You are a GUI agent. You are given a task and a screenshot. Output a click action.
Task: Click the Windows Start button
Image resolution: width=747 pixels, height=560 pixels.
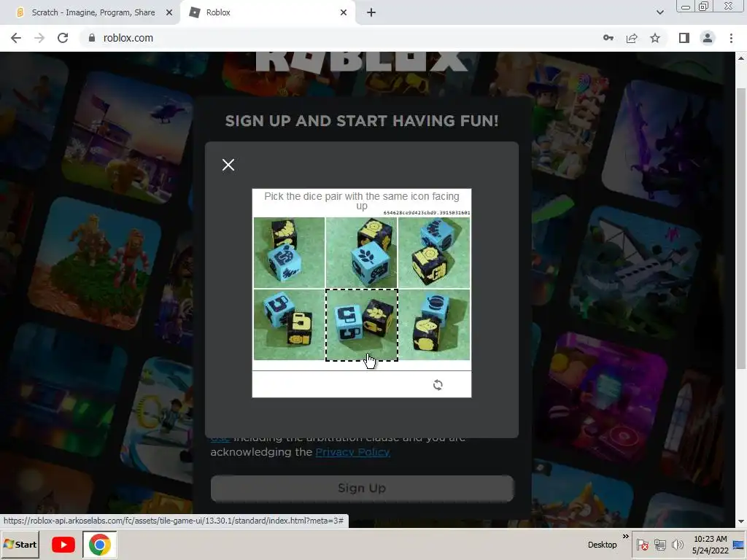coord(20,544)
